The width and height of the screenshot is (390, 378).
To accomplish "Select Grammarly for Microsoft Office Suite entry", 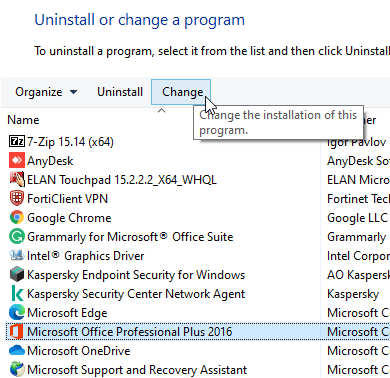I will point(130,237).
